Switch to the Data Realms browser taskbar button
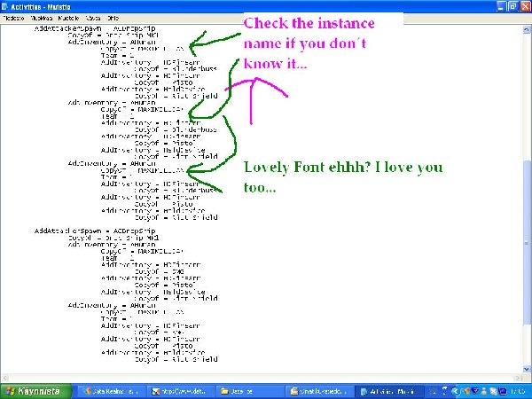The width and height of the screenshot is (532, 399). click(110, 392)
